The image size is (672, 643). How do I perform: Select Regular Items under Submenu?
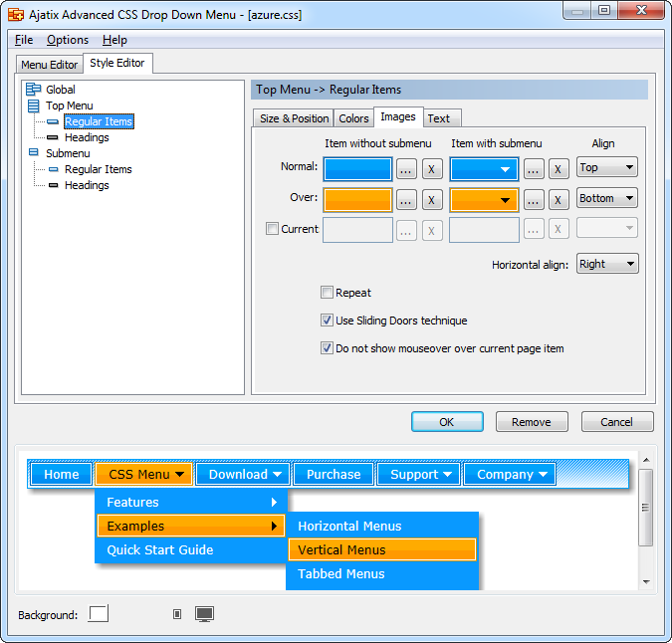[99, 169]
